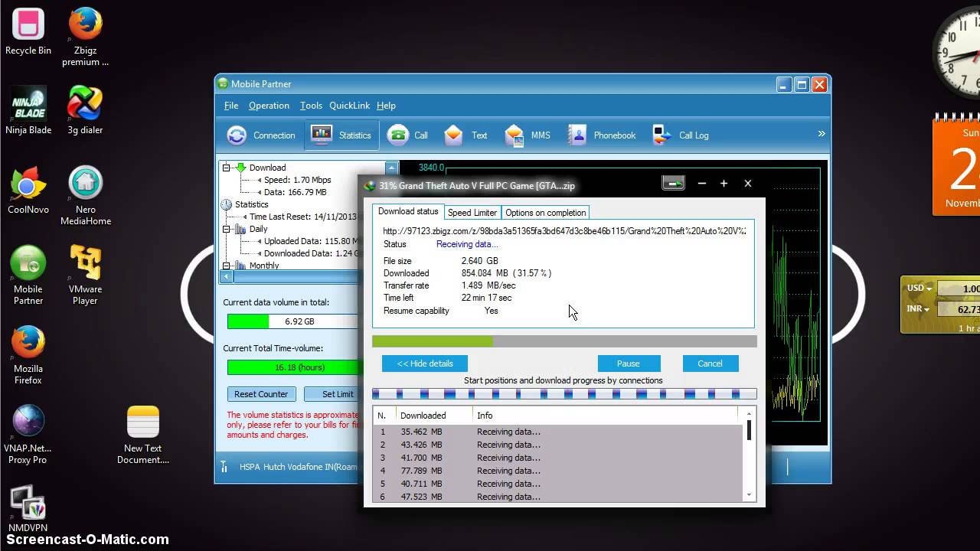Pause the GTA V download
This screenshot has height=551, width=980.
click(629, 364)
